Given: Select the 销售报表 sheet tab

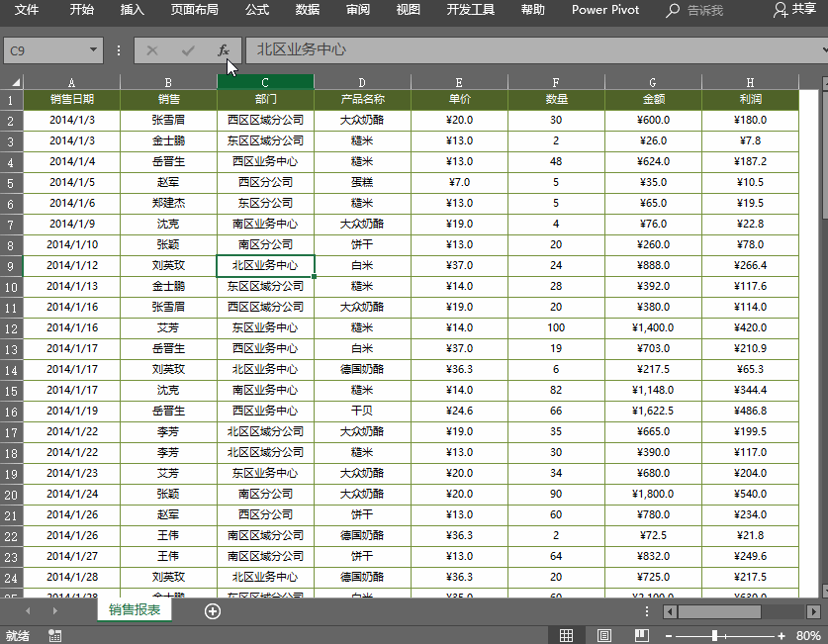Looking at the screenshot, I should 135,610.
